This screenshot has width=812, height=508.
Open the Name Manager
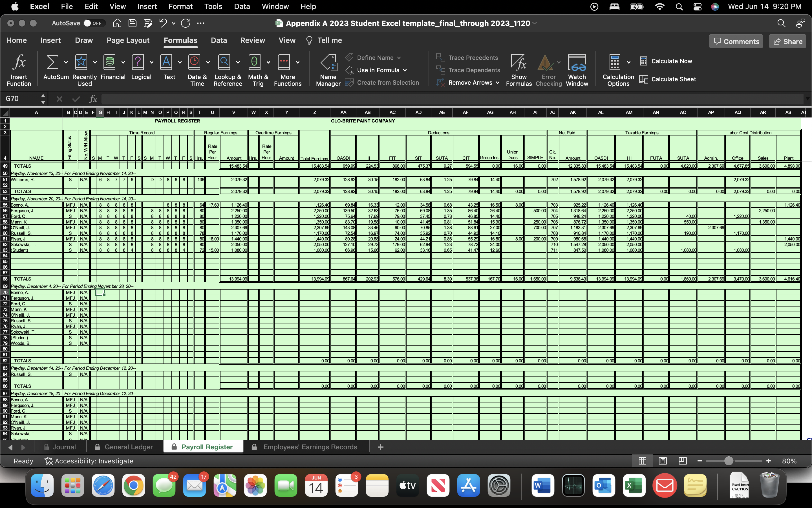point(328,70)
